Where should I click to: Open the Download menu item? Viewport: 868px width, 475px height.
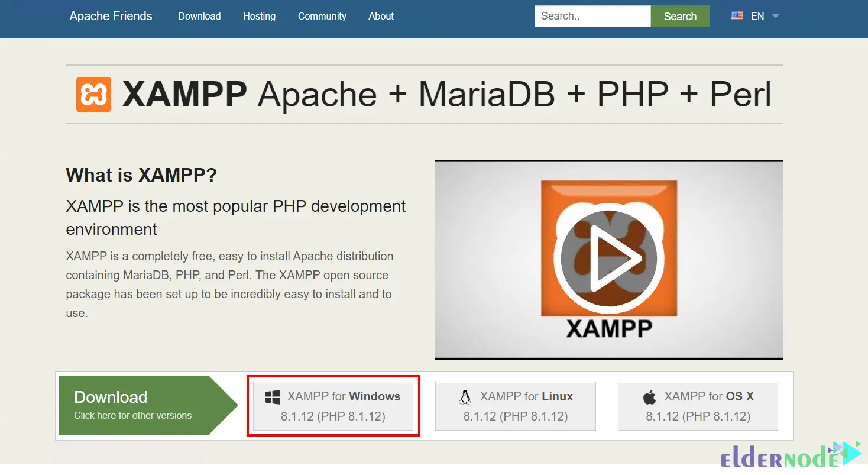point(199,16)
